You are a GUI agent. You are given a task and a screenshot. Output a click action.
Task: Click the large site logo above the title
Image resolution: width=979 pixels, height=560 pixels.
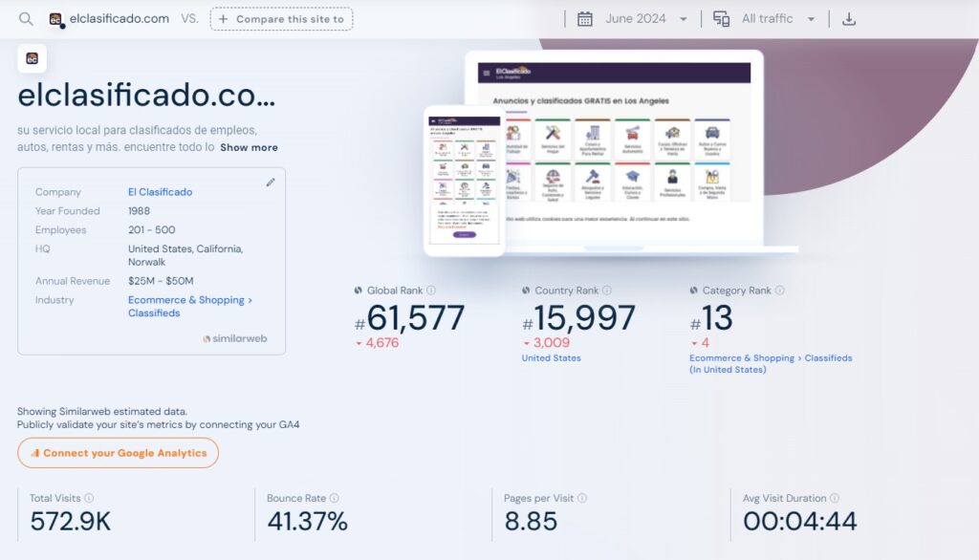coord(32,58)
